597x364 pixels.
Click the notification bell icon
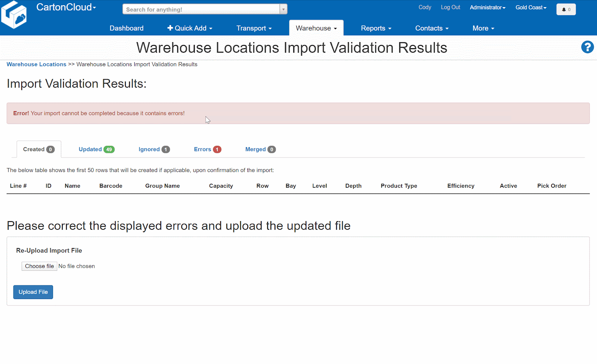pos(566,9)
